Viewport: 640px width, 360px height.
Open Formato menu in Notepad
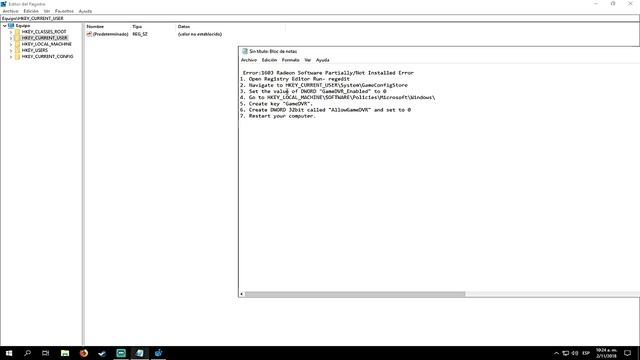[x=291, y=60]
